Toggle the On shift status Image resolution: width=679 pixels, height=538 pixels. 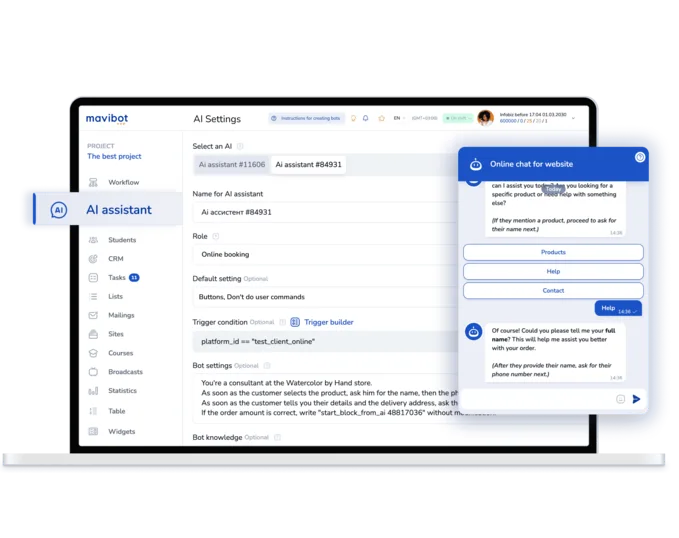point(458,118)
